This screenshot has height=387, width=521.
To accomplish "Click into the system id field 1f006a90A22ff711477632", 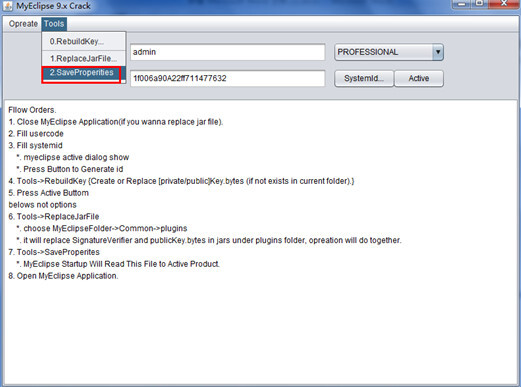I will click(x=228, y=78).
